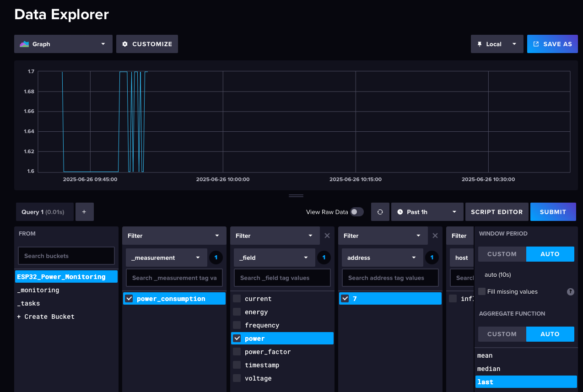Click the Search buckets input field
Image resolution: width=583 pixels, height=392 pixels.
[66, 256]
